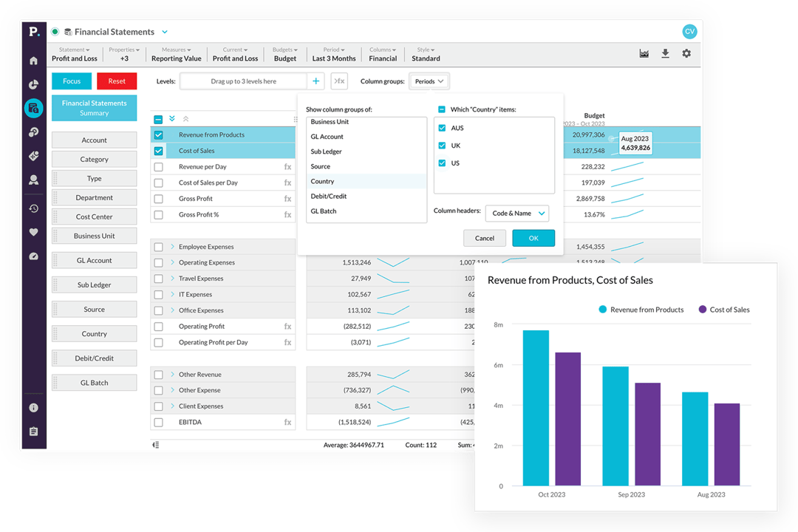Check the Revenue per Day checkbox

pos(159,166)
